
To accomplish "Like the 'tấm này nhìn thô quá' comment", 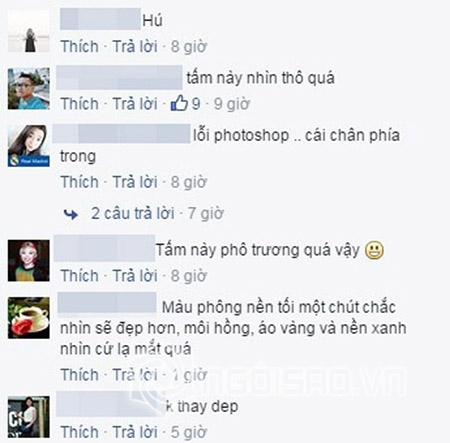I will click(80, 104).
